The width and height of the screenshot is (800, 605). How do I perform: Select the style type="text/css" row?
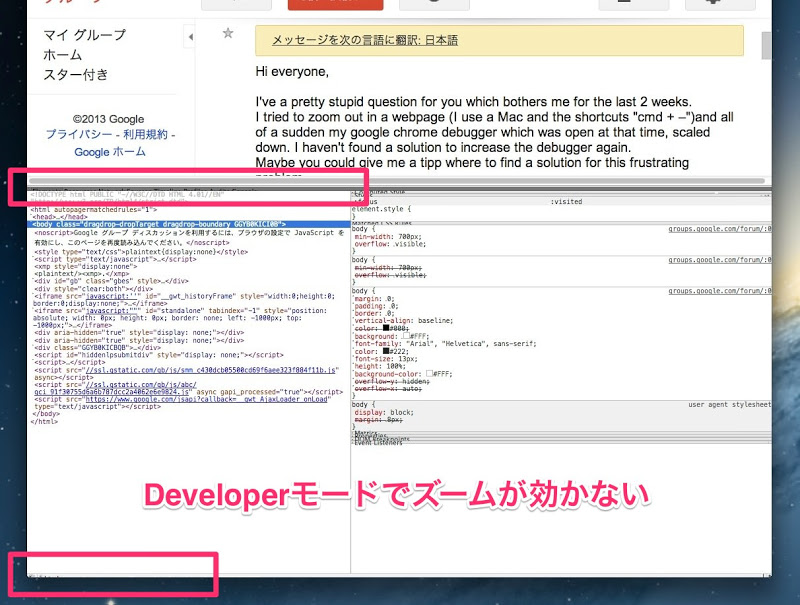[x=141, y=252]
